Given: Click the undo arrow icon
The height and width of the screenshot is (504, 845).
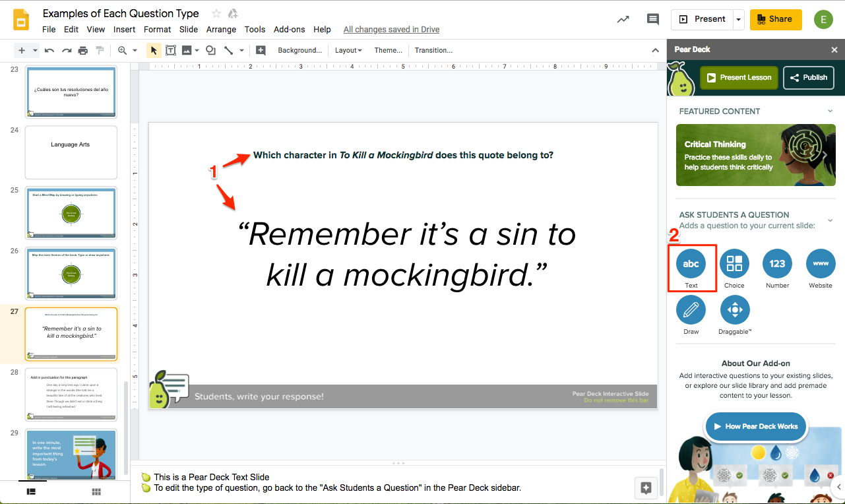Looking at the screenshot, I should (49, 50).
